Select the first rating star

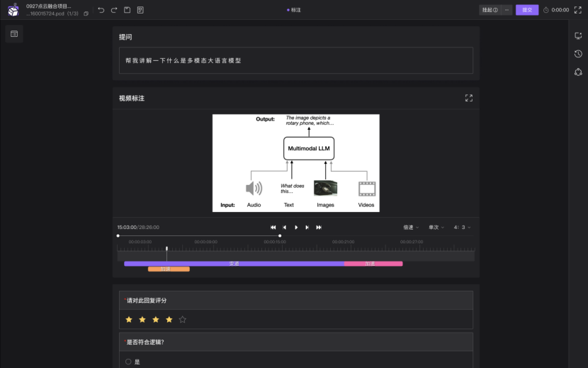coord(129,320)
